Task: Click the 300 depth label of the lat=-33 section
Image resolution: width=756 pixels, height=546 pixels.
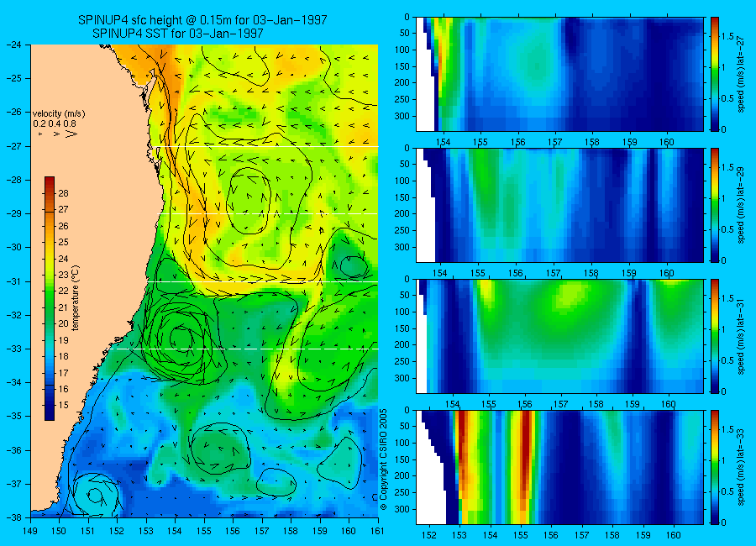Action: (402, 509)
